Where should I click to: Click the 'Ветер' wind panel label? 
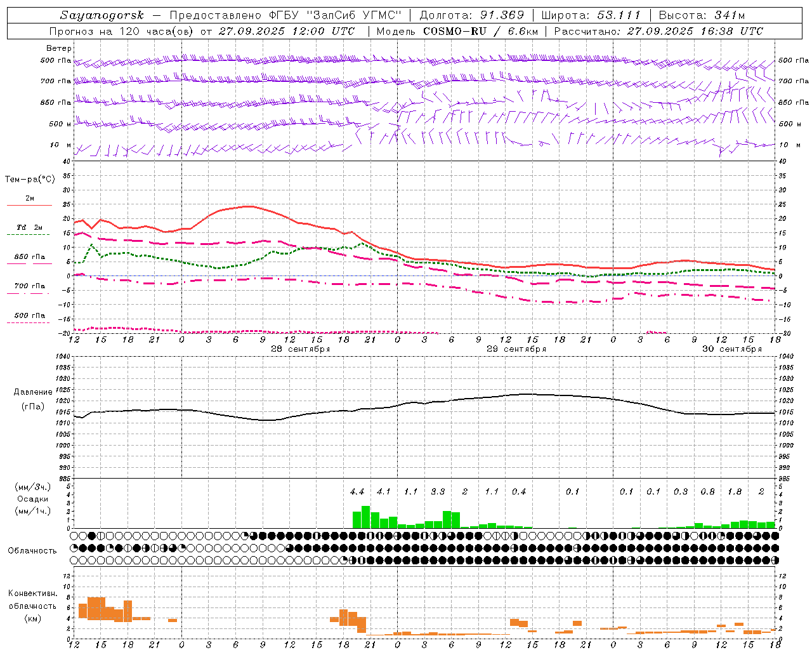pyautogui.click(x=58, y=48)
